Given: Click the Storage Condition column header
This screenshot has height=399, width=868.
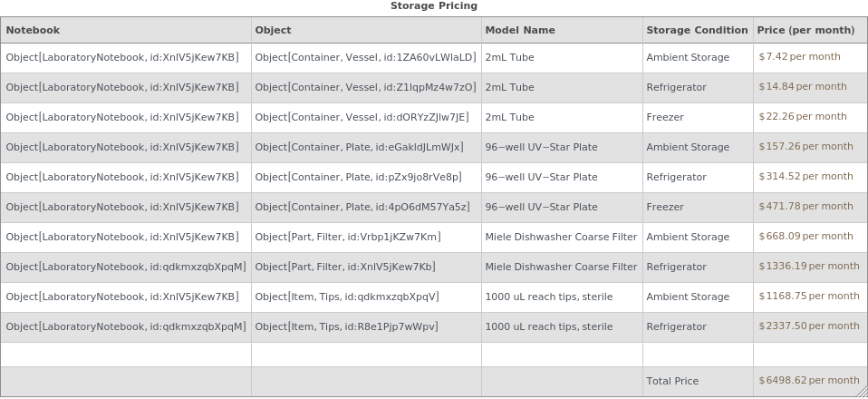Looking at the screenshot, I should click(x=697, y=30).
